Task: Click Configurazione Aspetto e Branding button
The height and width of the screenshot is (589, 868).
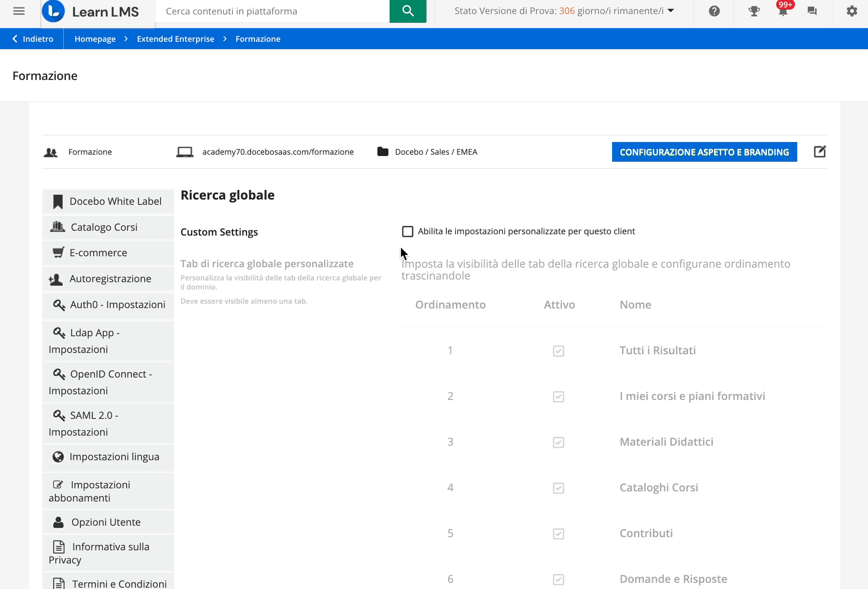Action: pyautogui.click(x=704, y=152)
